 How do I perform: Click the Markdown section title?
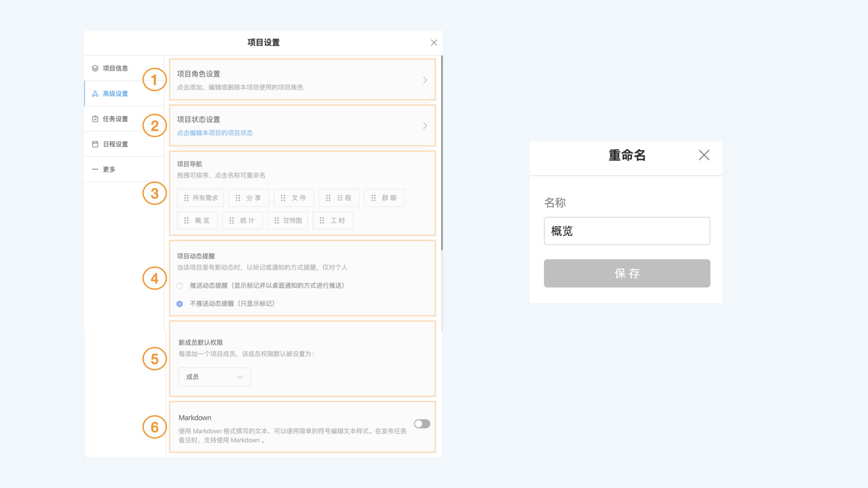tap(195, 418)
